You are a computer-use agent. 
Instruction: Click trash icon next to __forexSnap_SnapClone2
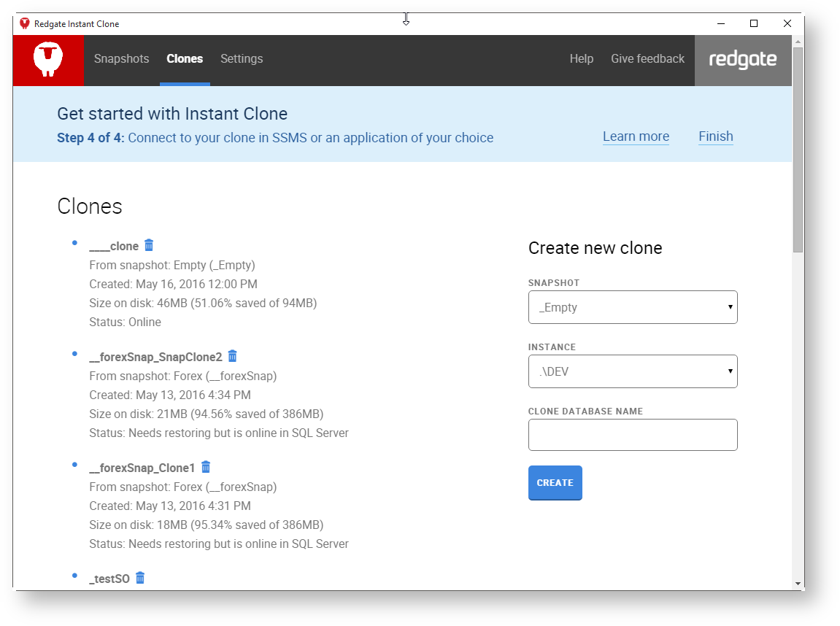coord(233,356)
